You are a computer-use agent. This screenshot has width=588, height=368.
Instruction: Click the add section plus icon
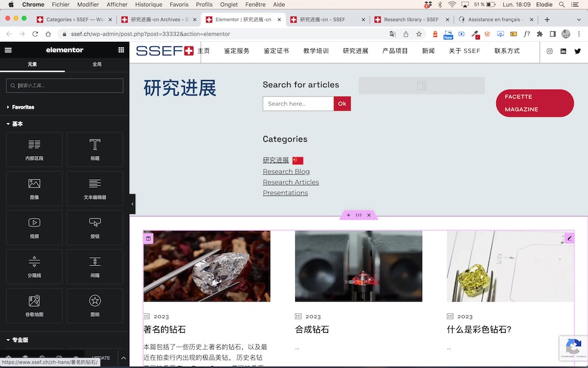pyautogui.click(x=348, y=215)
